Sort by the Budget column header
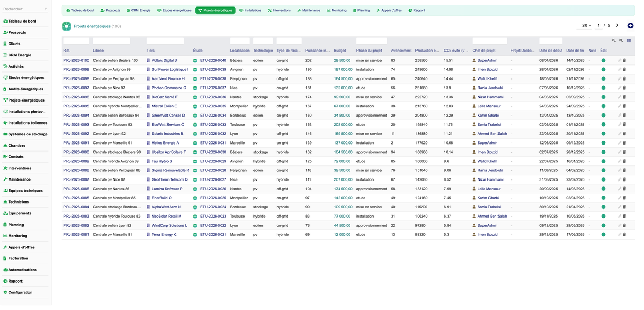This screenshot has width=644, height=310. point(340,51)
